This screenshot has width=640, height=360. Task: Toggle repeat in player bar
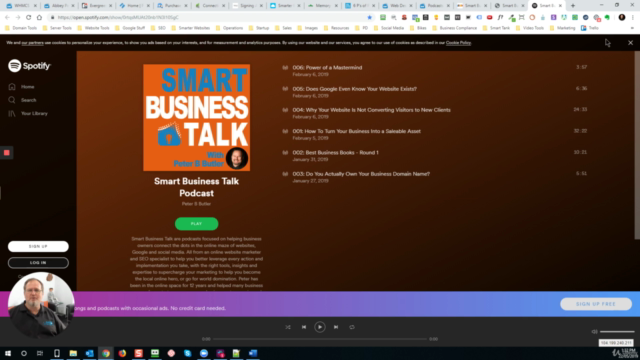click(x=351, y=327)
